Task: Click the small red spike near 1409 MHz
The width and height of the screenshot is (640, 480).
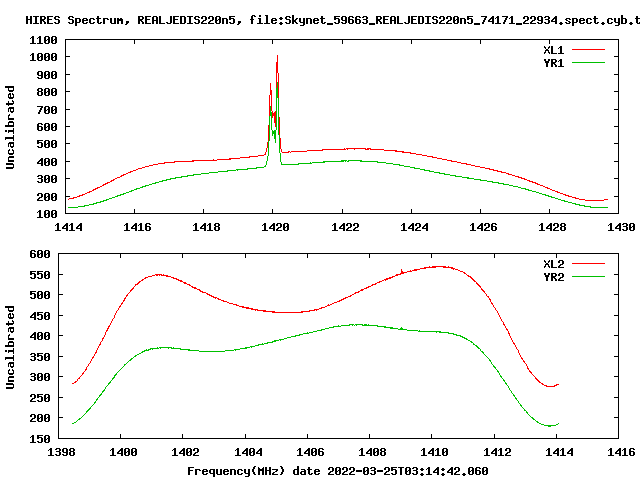Action: tap(402, 271)
